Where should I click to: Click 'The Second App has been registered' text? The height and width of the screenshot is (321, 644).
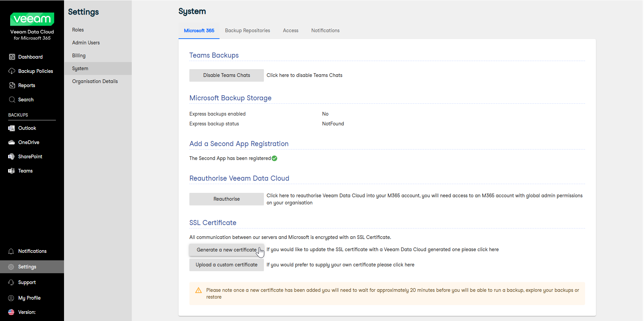click(x=230, y=158)
